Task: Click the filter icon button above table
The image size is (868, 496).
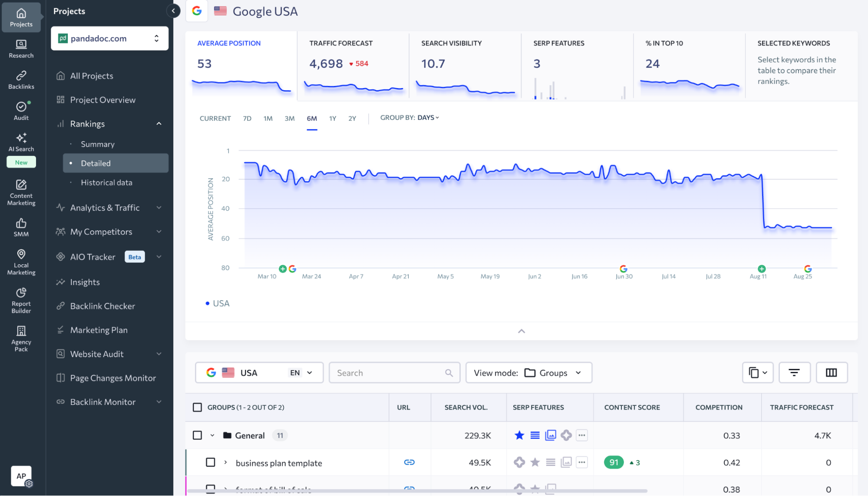Action: (x=794, y=373)
